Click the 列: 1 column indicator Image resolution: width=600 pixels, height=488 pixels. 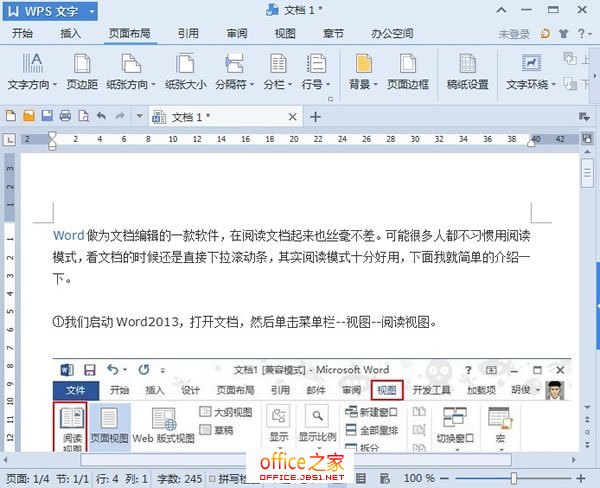(136, 478)
